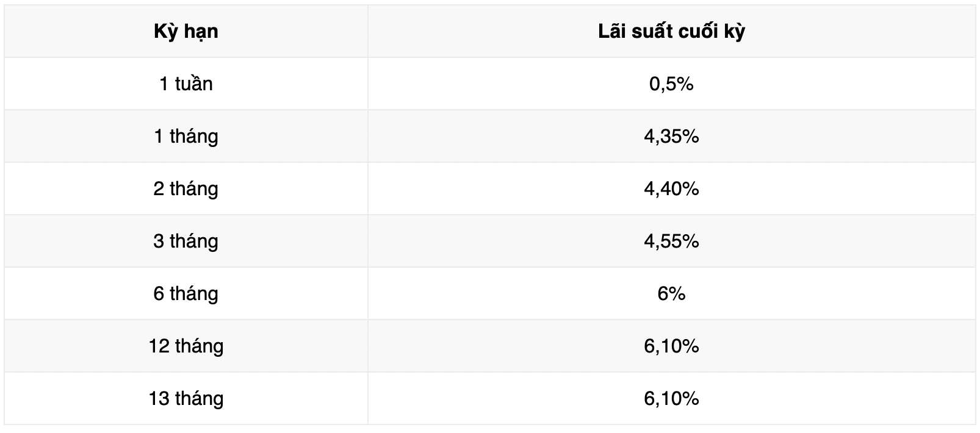This screenshot has width=980, height=433.
Task: Select the '1 tháng' term cell
Action: 186,136
